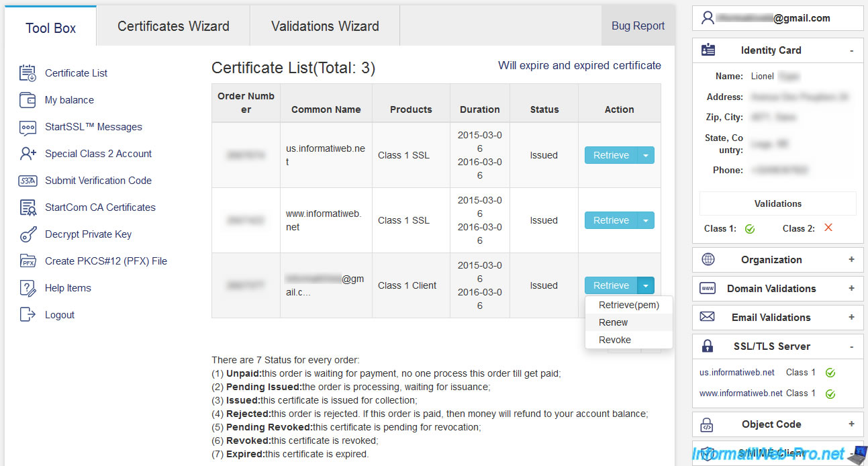
Task: Open dropdown arrow for www.informatiweb.net Retrieve
Action: tap(646, 220)
